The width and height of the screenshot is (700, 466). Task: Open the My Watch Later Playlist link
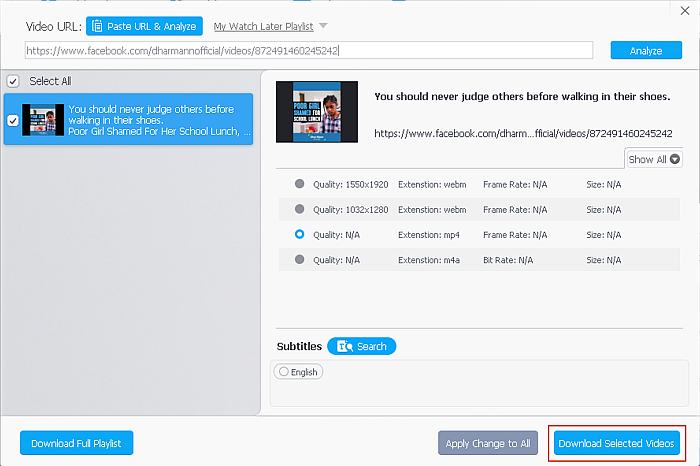pyautogui.click(x=263, y=26)
